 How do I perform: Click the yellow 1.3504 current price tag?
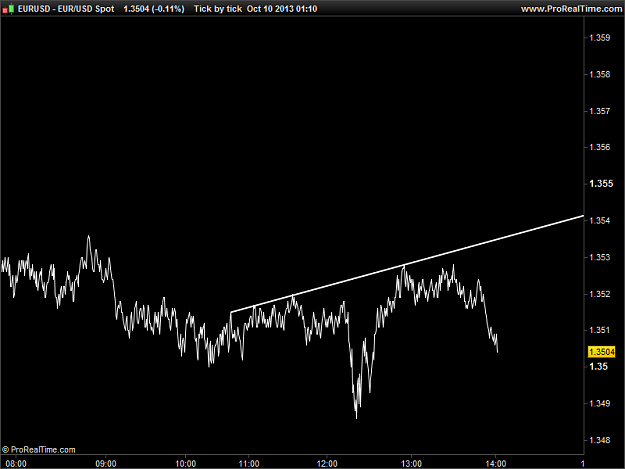[601, 352]
